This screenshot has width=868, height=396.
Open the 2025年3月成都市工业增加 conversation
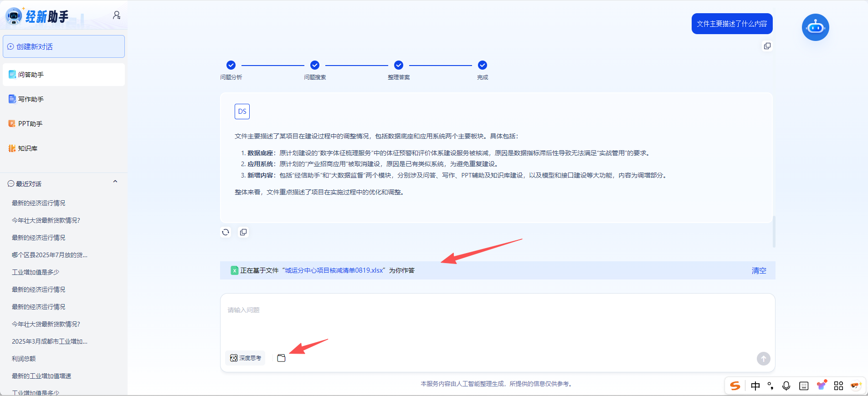pos(50,341)
